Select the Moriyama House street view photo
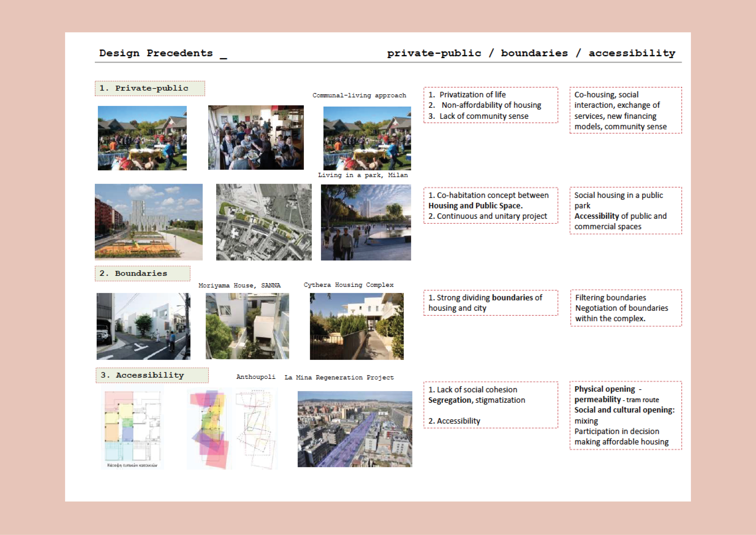Image resolution: width=756 pixels, height=535 pixels. (143, 326)
